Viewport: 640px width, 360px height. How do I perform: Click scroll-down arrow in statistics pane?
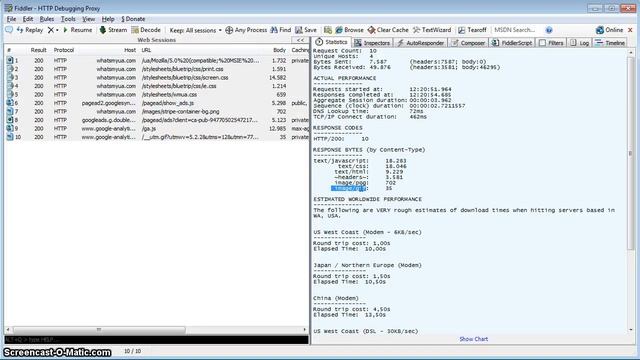[631, 330]
